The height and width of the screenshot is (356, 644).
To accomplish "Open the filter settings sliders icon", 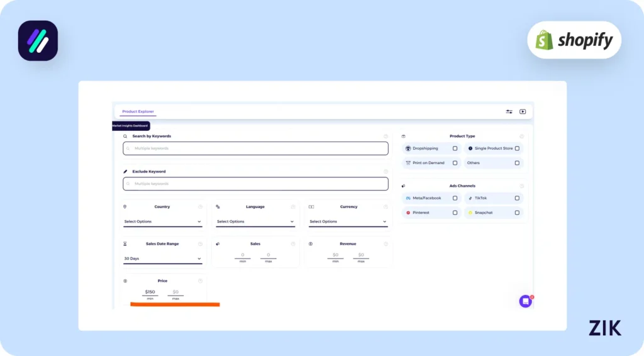I will click(x=509, y=111).
